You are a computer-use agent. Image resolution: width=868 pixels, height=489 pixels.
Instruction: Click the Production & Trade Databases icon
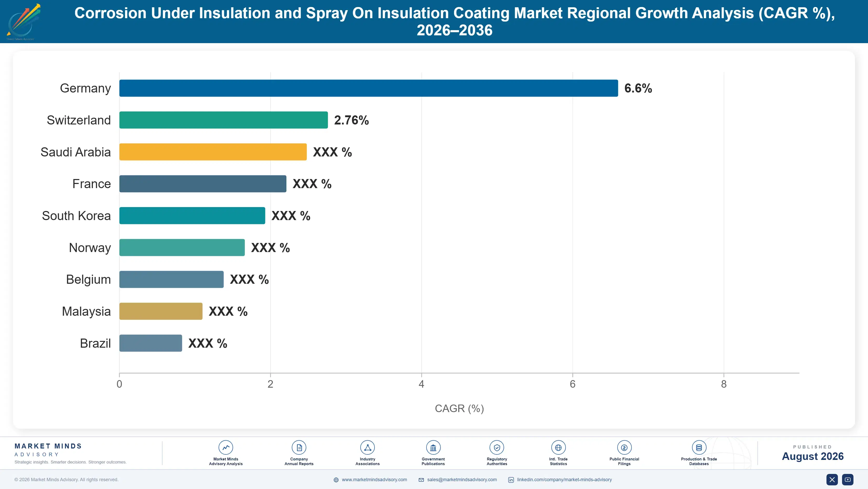tap(699, 447)
